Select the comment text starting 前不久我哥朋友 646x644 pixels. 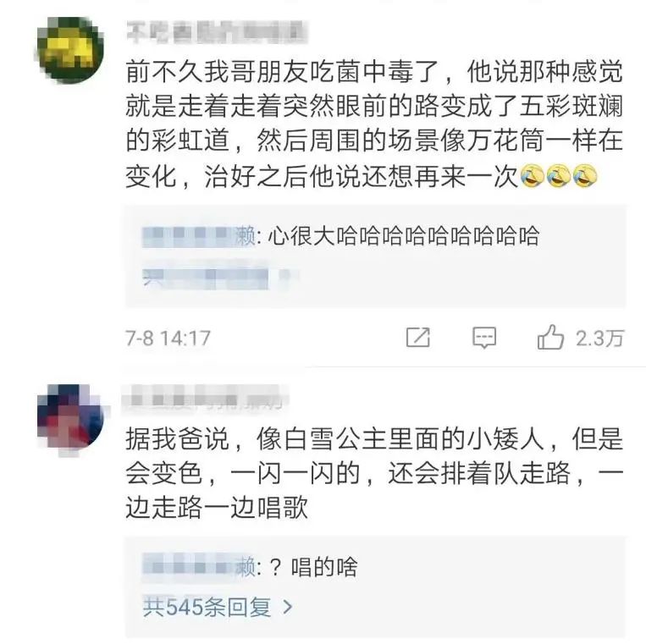click(x=374, y=124)
